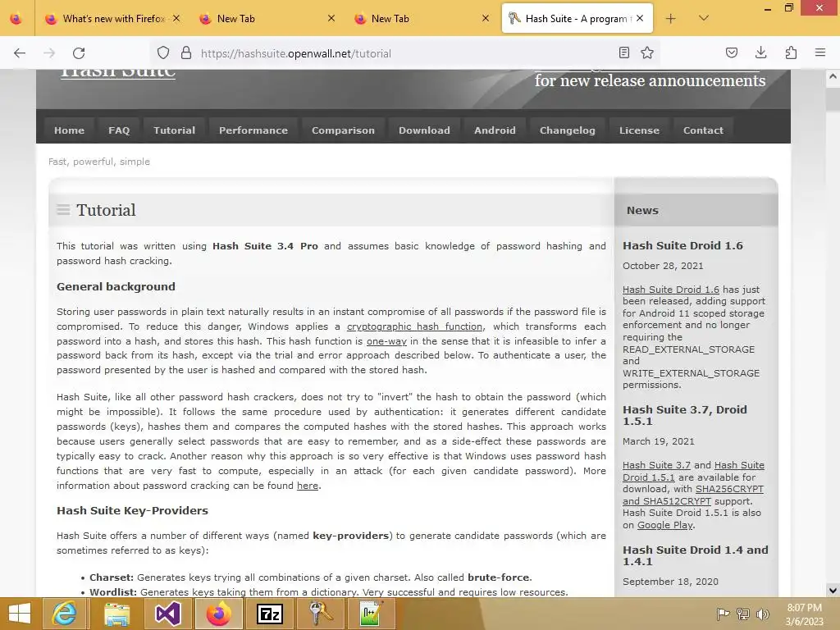
Task: Expand the list all tabs dropdown
Action: coord(704,18)
